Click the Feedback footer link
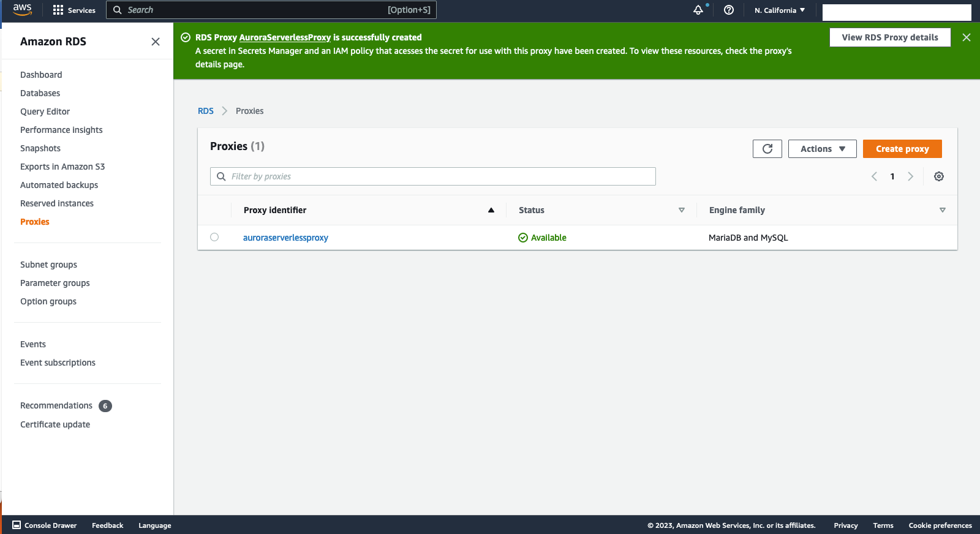The width and height of the screenshot is (980, 534). [108, 525]
